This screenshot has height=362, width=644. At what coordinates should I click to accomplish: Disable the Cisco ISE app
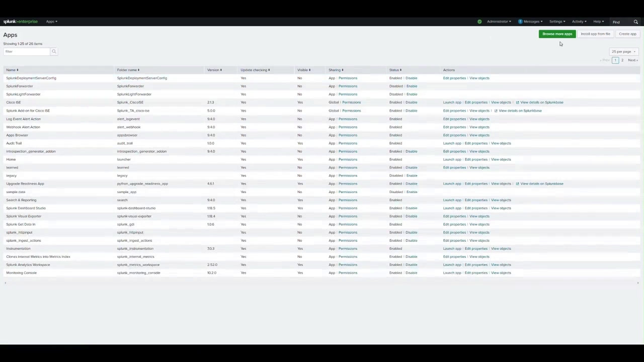coord(411,103)
